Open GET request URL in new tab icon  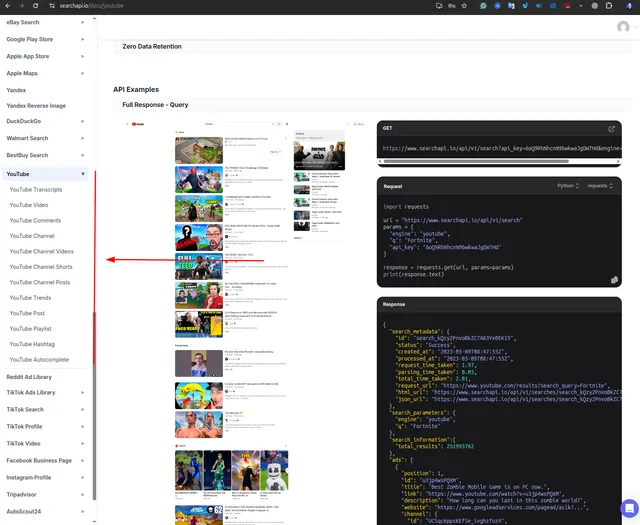point(611,129)
